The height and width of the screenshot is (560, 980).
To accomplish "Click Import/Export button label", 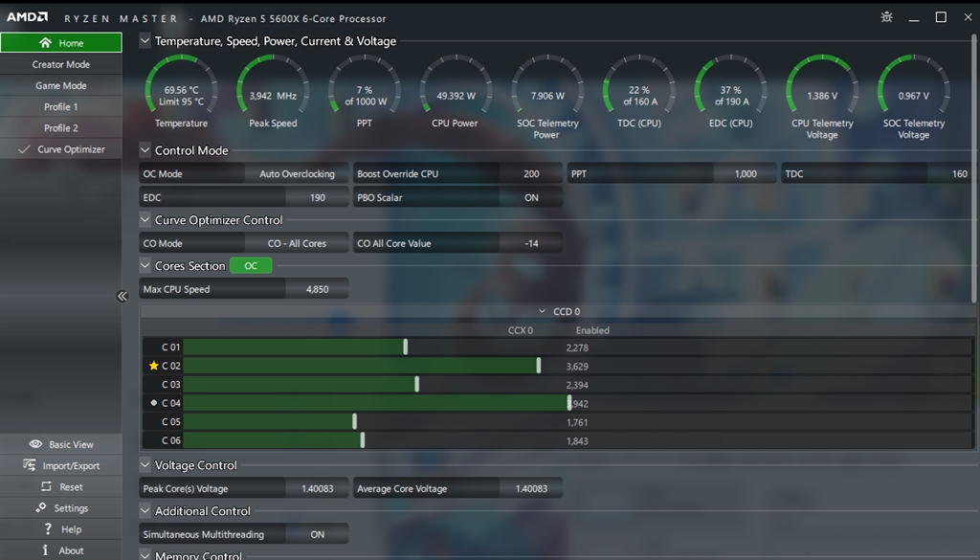I will (x=71, y=465).
